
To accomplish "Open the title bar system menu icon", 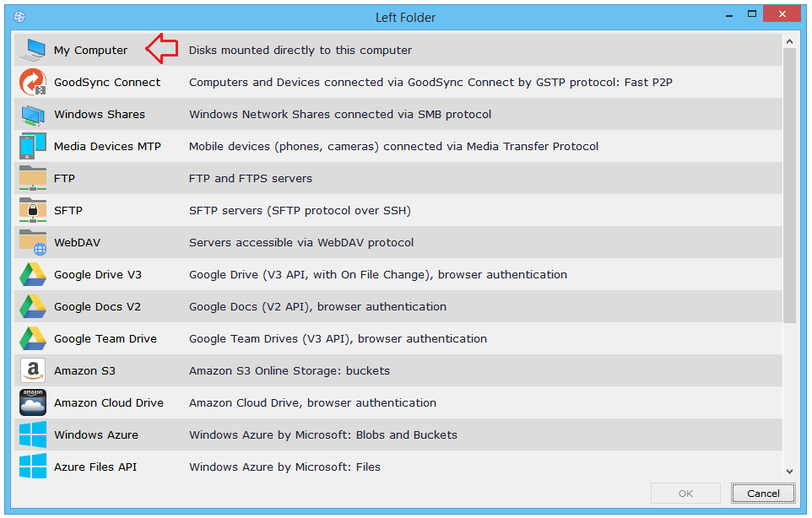I will point(19,17).
